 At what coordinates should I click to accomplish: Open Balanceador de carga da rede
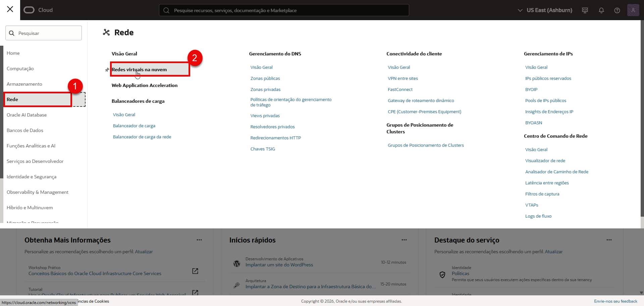coord(142,137)
